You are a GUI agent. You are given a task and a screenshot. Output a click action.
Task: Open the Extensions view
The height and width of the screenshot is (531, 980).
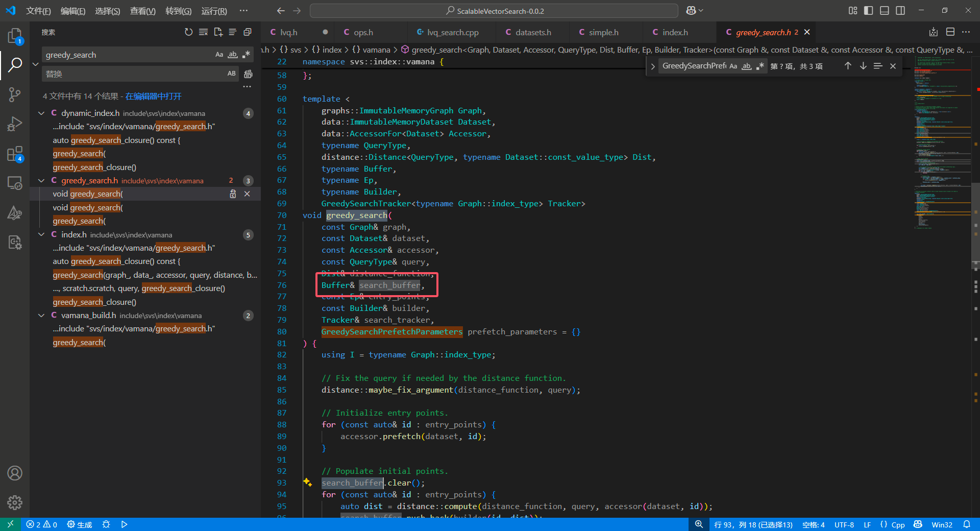15,154
